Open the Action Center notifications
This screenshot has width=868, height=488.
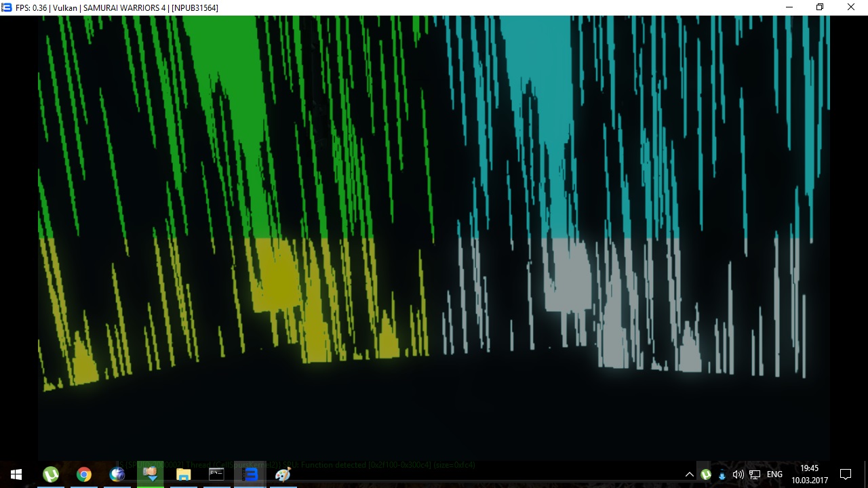click(x=846, y=474)
